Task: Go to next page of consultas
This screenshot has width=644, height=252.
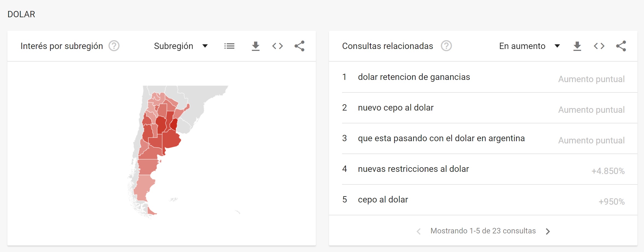Action: [x=548, y=231]
